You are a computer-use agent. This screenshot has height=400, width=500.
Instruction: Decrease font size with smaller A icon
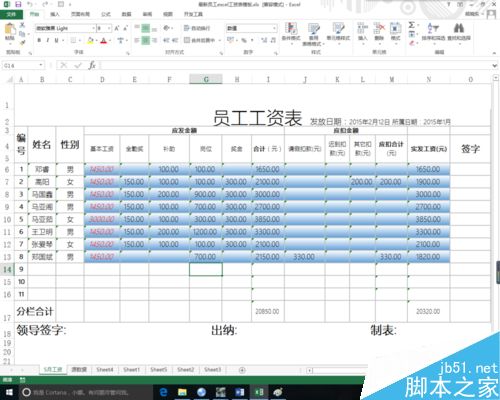(x=126, y=28)
